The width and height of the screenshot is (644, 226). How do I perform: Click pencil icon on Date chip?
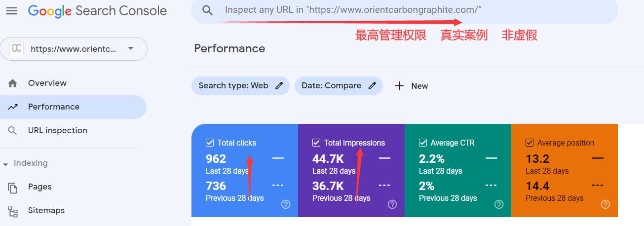373,86
